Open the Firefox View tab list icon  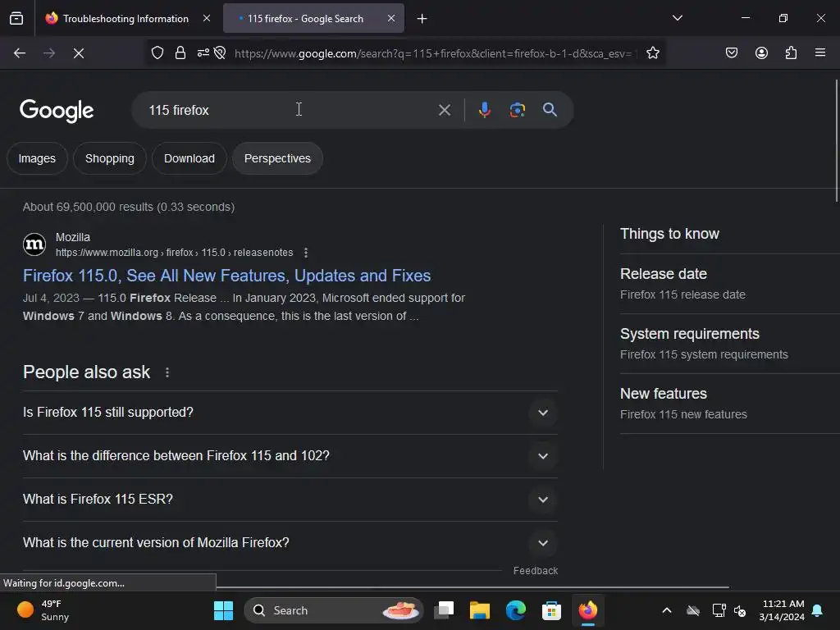pyautogui.click(x=16, y=19)
